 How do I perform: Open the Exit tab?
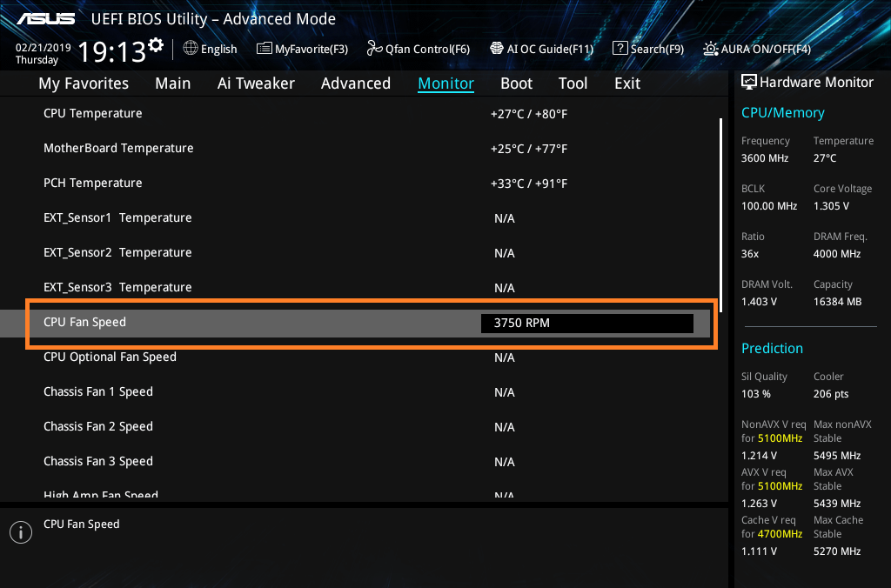click(x=627, y=84)
